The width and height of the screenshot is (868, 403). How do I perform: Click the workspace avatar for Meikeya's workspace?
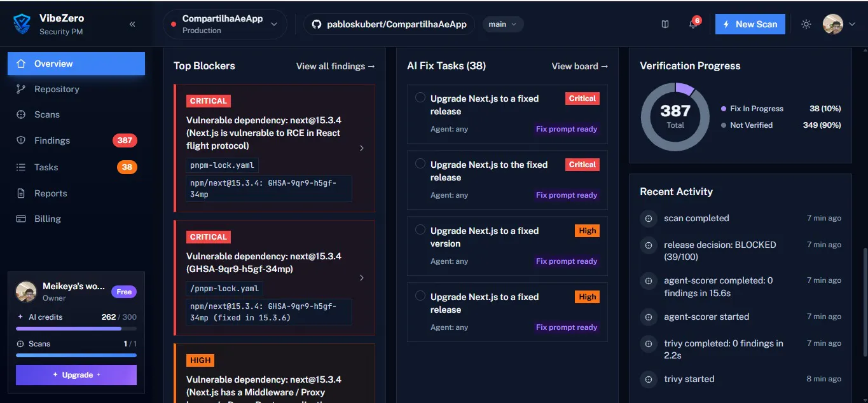coord(26,292)
